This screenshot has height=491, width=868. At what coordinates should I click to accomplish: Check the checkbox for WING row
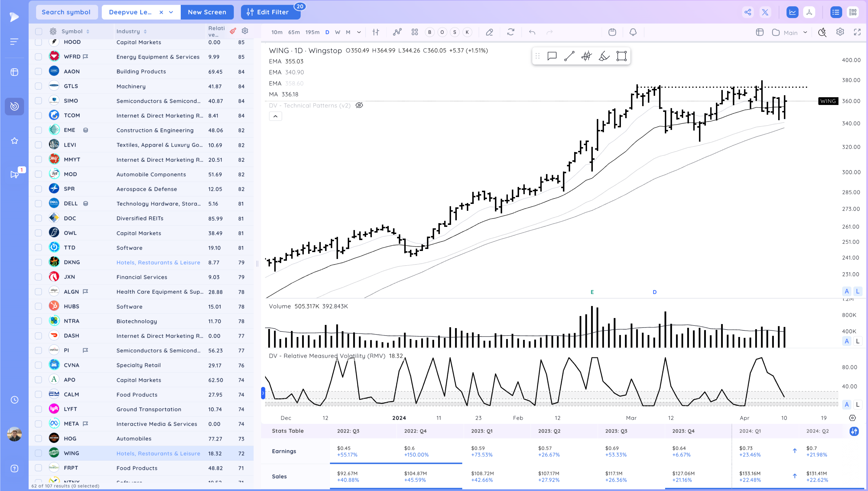click(x=38, y=453)
